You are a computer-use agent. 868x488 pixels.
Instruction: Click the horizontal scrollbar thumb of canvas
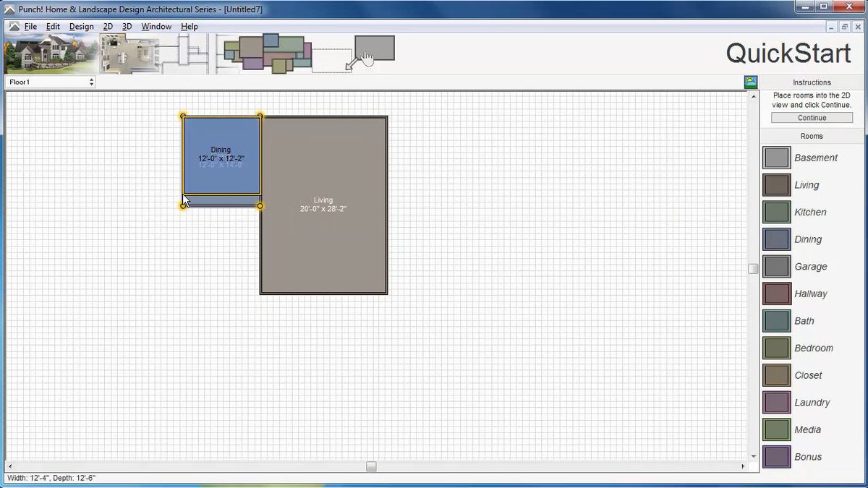point(371,466)
